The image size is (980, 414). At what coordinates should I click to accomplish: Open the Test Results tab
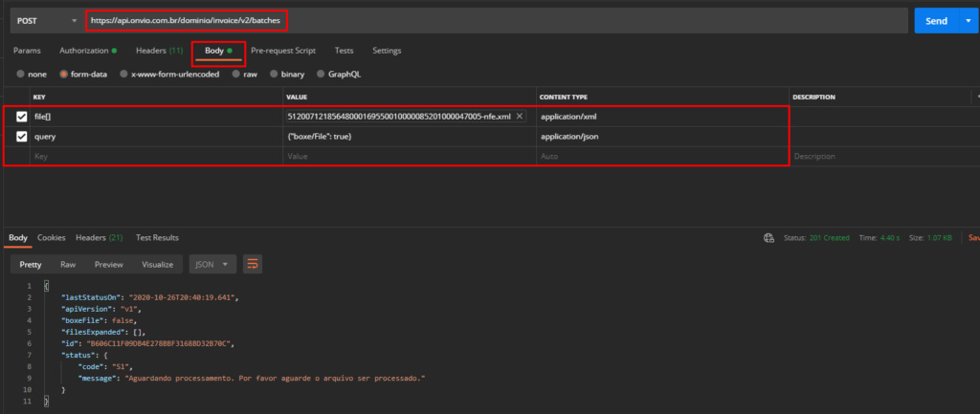[157, 238]
